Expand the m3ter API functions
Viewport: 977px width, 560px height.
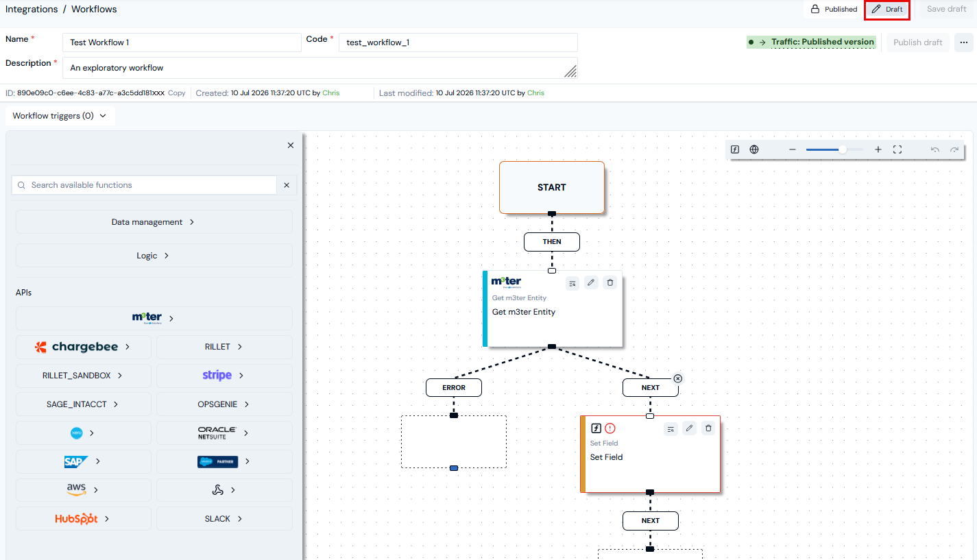click(154, 318)
